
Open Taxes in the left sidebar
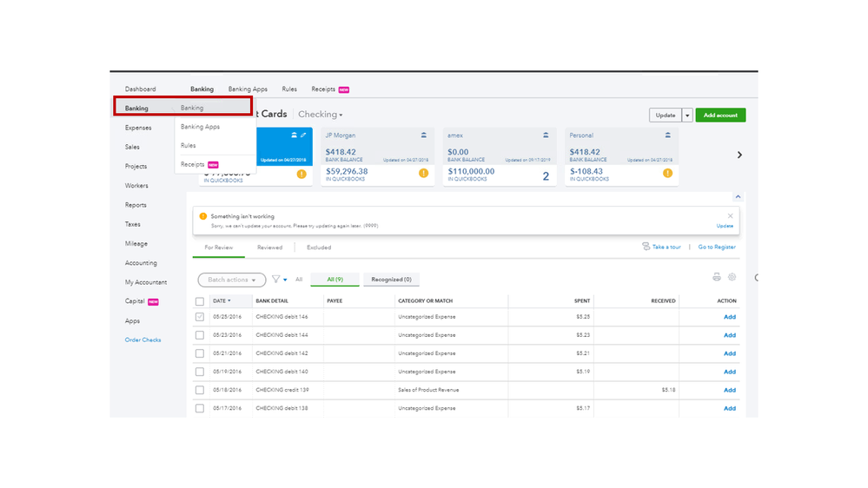coord(132,225)
